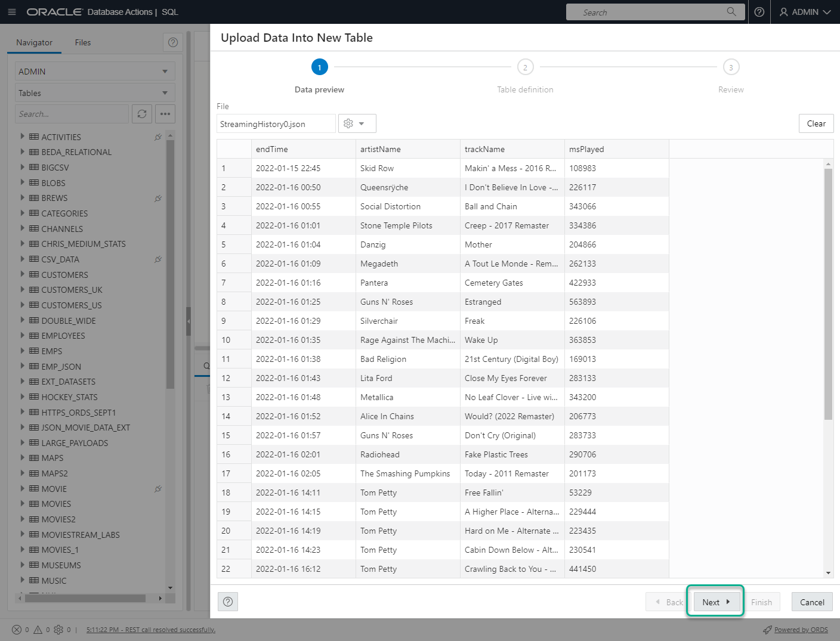Click the EMP_JSON table icon
The height and width of the screenshot is (641, 840).
34,366
